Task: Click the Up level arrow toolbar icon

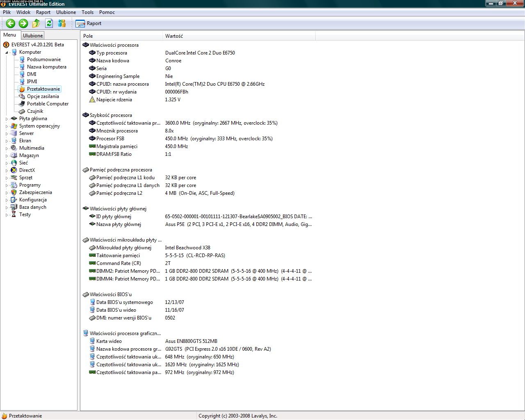Action: pos(36,23)
